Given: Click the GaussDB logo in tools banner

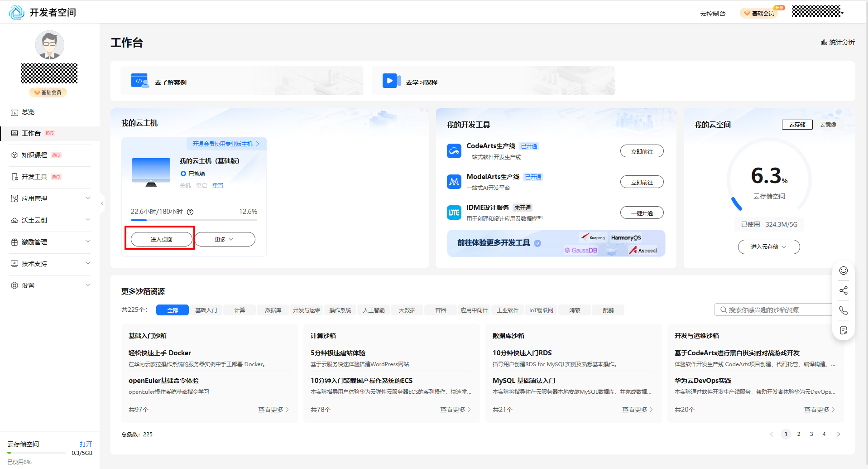Looking at the screenshot, I should coord(581,250).
